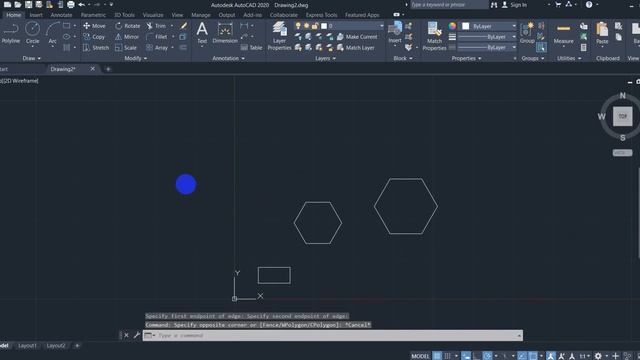Activate the Scale command
The height and width of the screenshot is (360, 640).
[126, 48]
